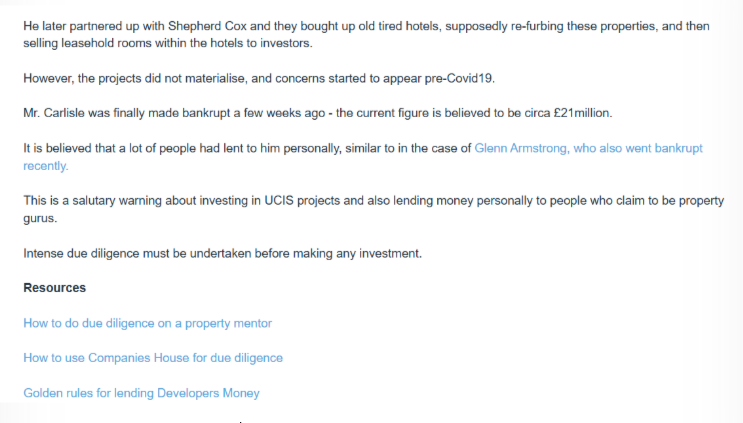Click the sentence "However, the projects did not materialise"

[x=259, y=78]
